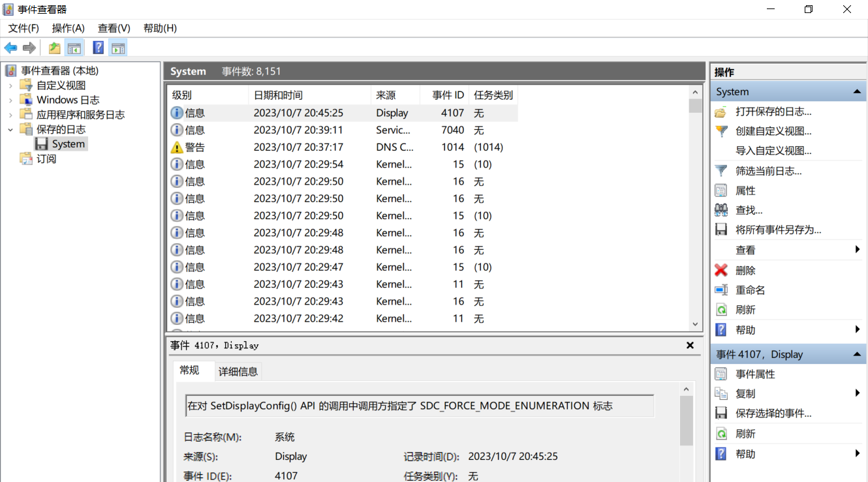The width and height of the screenshot is (868, 482).
Task: Click 导入自定义视图... action link
Action: 773,151
